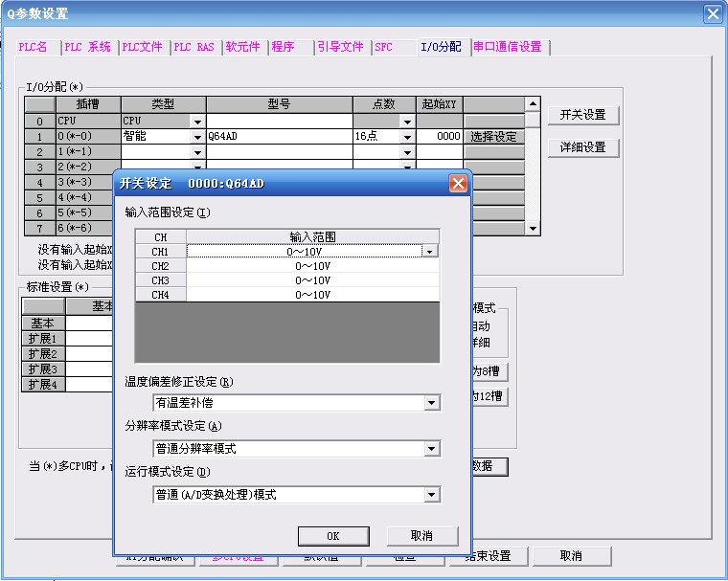
Task: Expand the 运行模式设定 dropdown
Action: coord(432,495)
